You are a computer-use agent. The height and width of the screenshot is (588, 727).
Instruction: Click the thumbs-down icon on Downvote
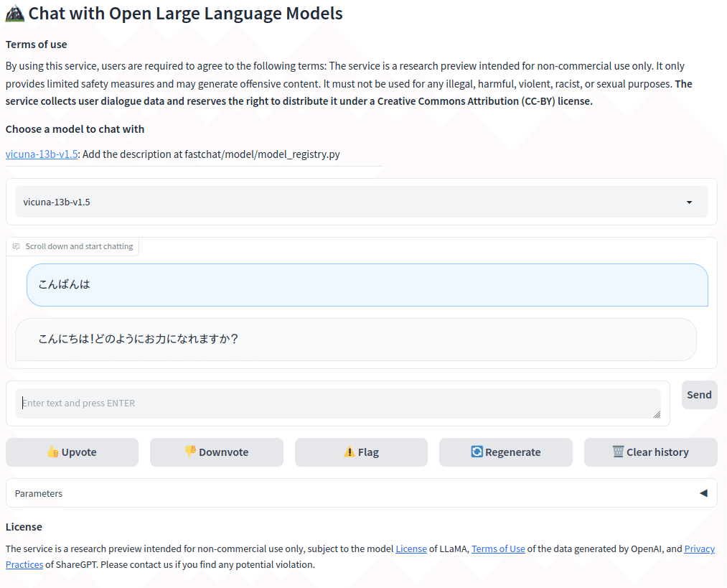(x=190, y=451)
